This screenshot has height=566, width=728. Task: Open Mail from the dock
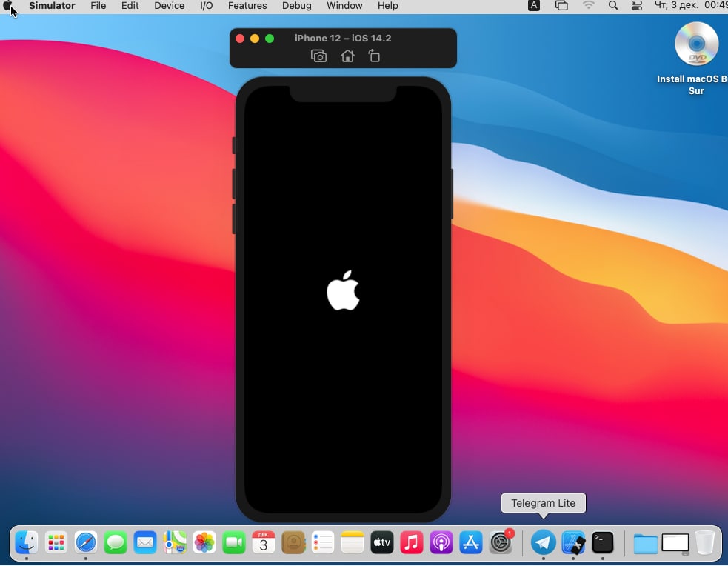pos(145,542)
